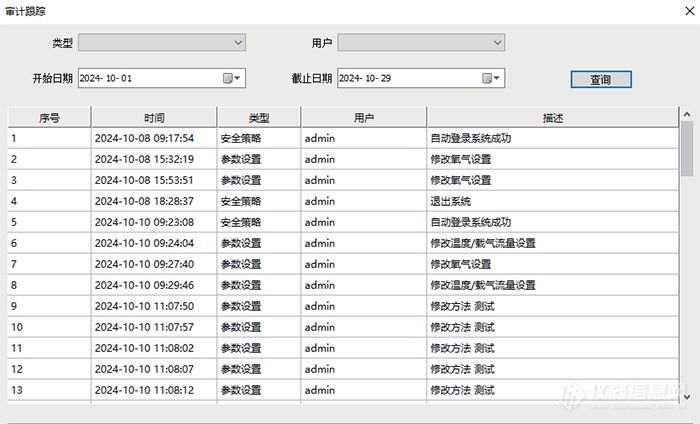Viewport: 700px width, 424px height.
Task: Sort by the 序号 column header
Action: click(x=49, y=118)
